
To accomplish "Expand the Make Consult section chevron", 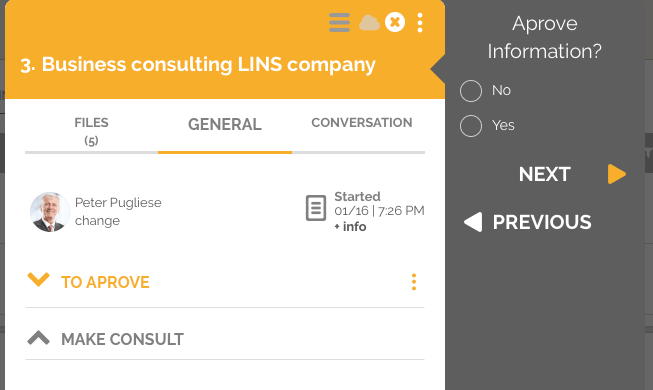I will point(38,338).
